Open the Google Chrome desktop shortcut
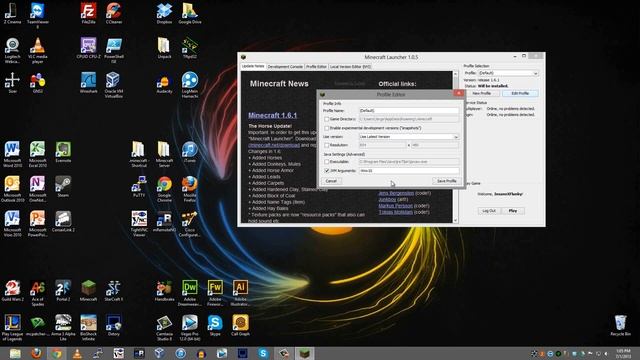The width and height of the screenshot is (640, 360). (164, 189)
